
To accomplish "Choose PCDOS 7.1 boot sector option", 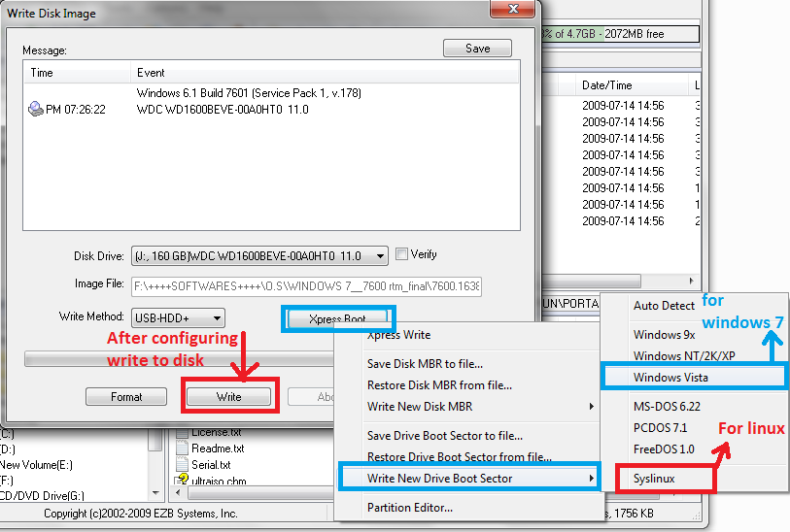I will (x=660, y=428).
